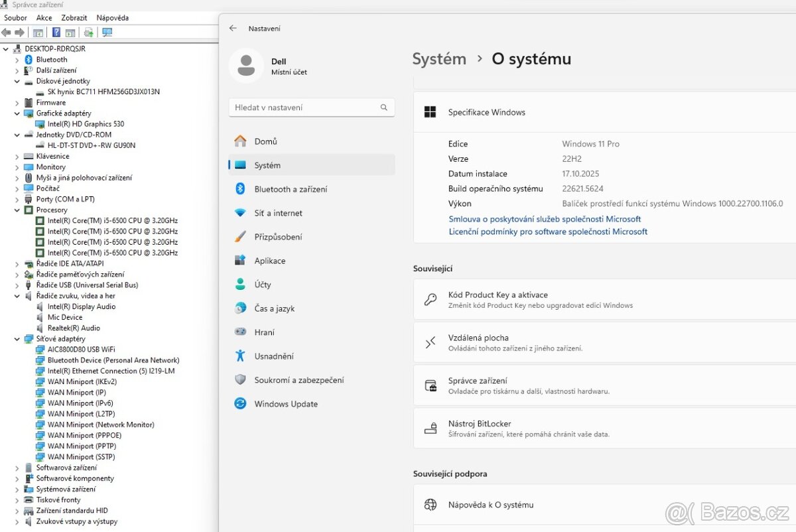Screen dimensions: 796x532
Task: Click the Dell user avatar icon
Action: [246, 66]
